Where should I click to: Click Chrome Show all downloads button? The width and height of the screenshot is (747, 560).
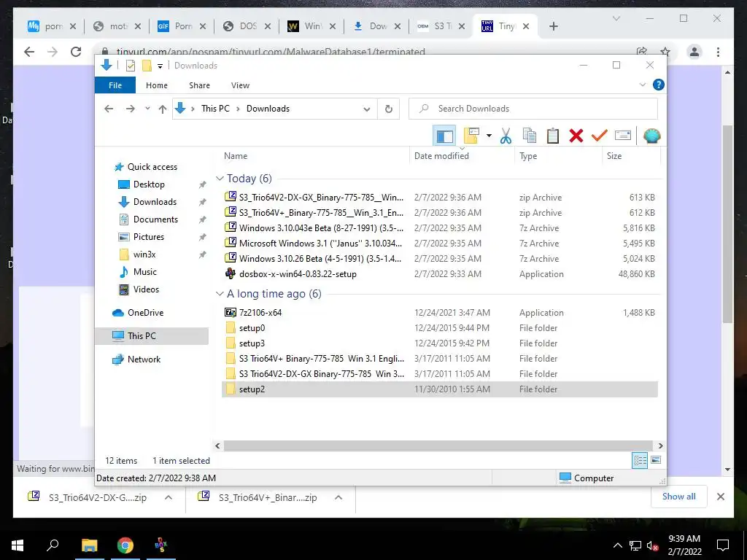point(679,497)
